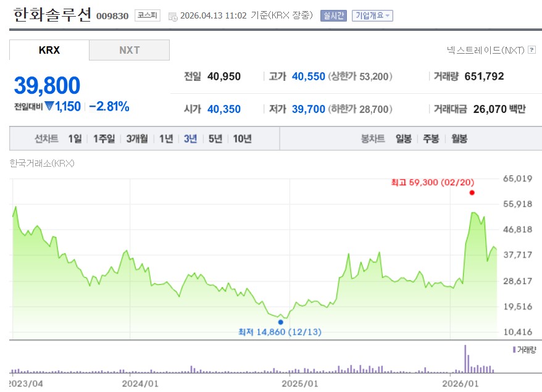Select the 3개월 line chart period

coord(137,139)
